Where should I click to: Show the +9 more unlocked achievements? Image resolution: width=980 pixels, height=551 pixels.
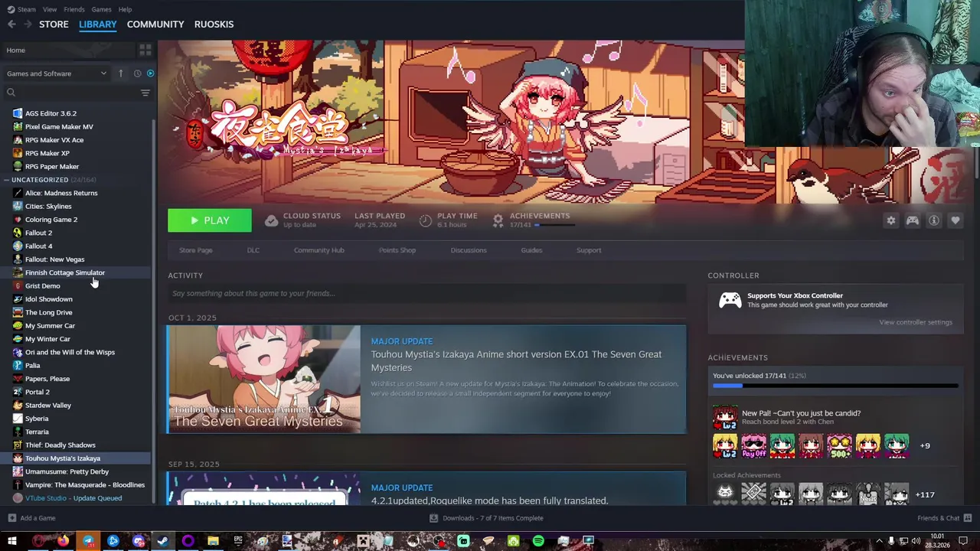click(x=925, y=445)
